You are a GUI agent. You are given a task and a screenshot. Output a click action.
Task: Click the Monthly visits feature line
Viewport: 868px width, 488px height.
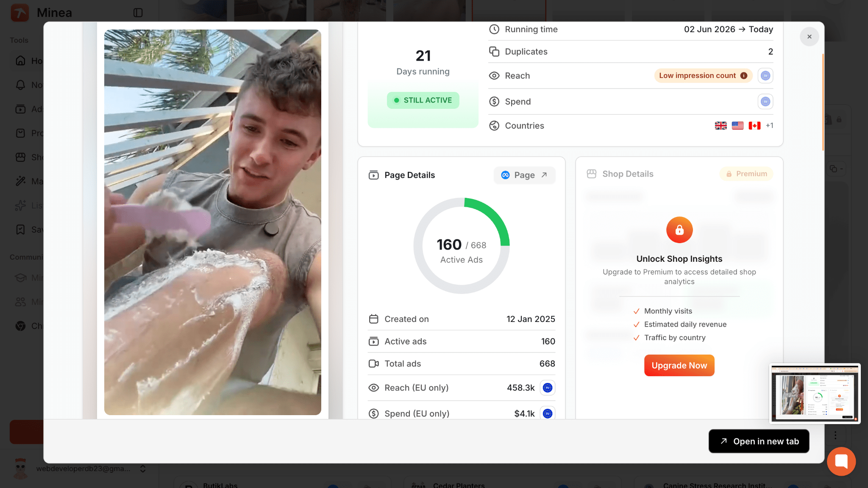click(x=668, y=311)
